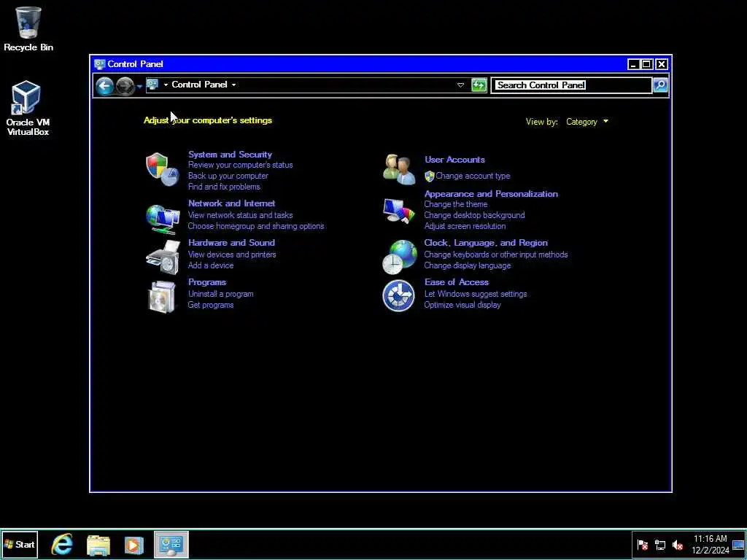
Task: Open System and Security category link
Action: pos(230,155)
